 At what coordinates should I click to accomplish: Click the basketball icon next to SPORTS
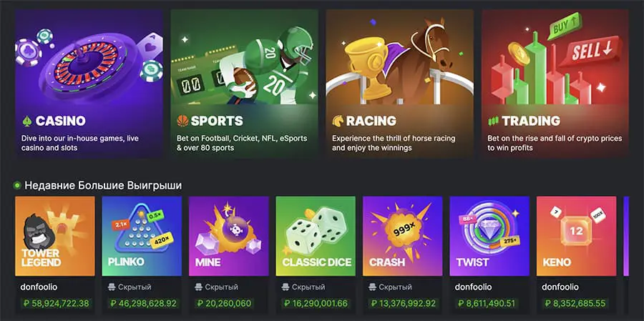182,121
